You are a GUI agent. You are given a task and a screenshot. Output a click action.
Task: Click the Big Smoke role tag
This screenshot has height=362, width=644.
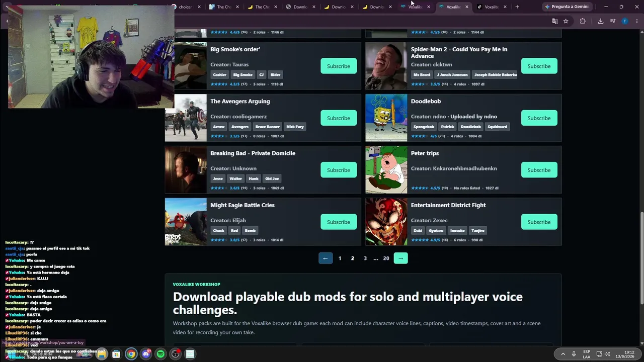(x=243, y=75)
